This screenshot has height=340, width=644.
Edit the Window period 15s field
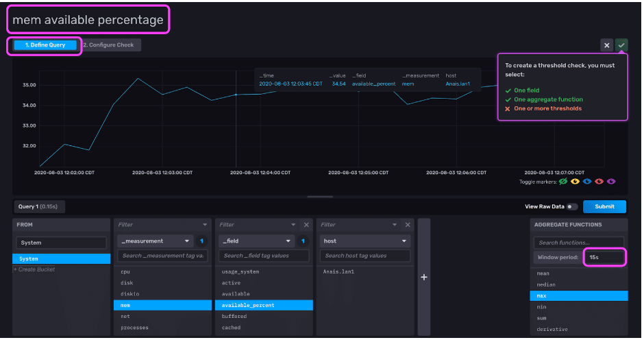pyautogui.click(x=604, y=257)
